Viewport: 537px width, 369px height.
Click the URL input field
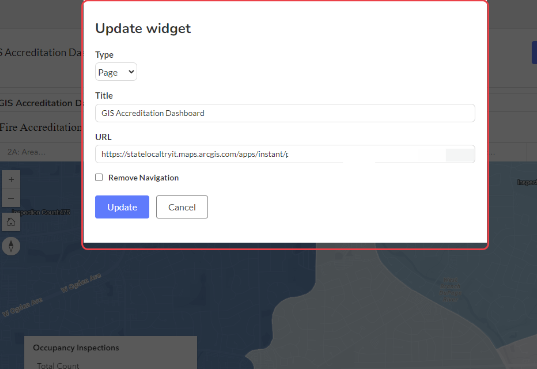point(285,154)
